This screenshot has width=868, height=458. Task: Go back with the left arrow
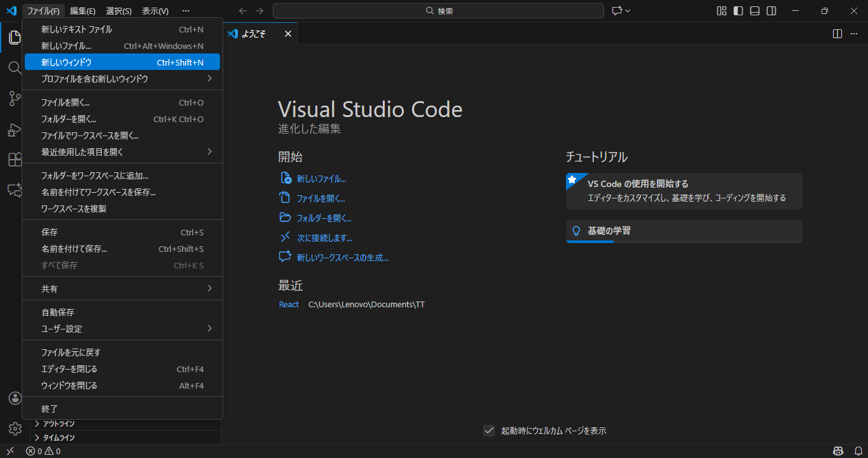click(243, 11)
